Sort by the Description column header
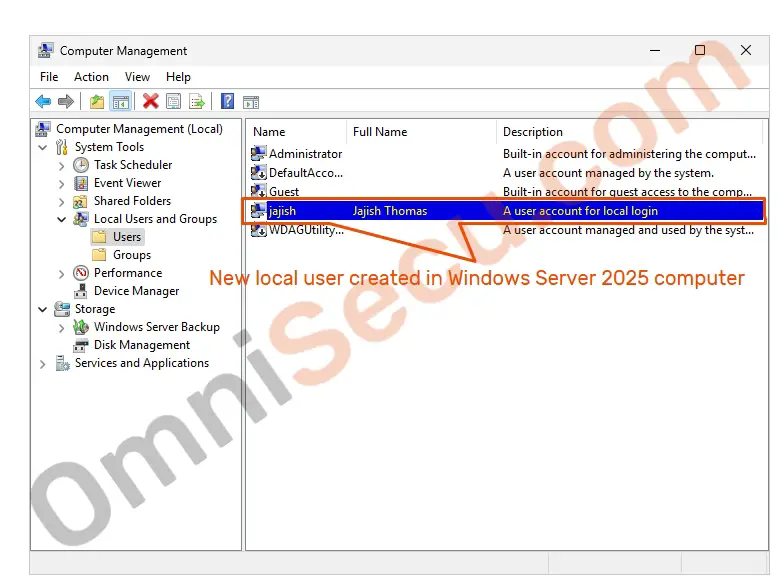This screenshot has height=584, width=778. pos(629,132)
